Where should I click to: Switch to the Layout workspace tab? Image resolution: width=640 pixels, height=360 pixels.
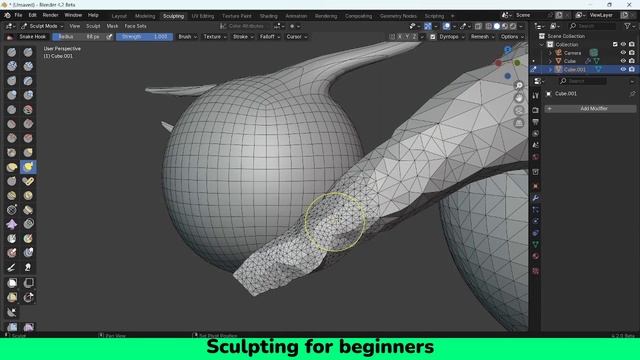click(x=119, y=16)
